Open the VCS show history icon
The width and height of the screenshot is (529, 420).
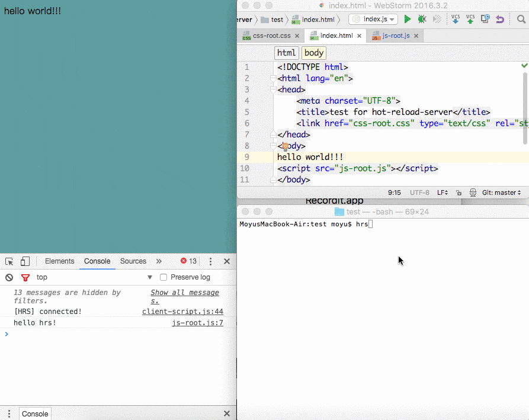485,18
